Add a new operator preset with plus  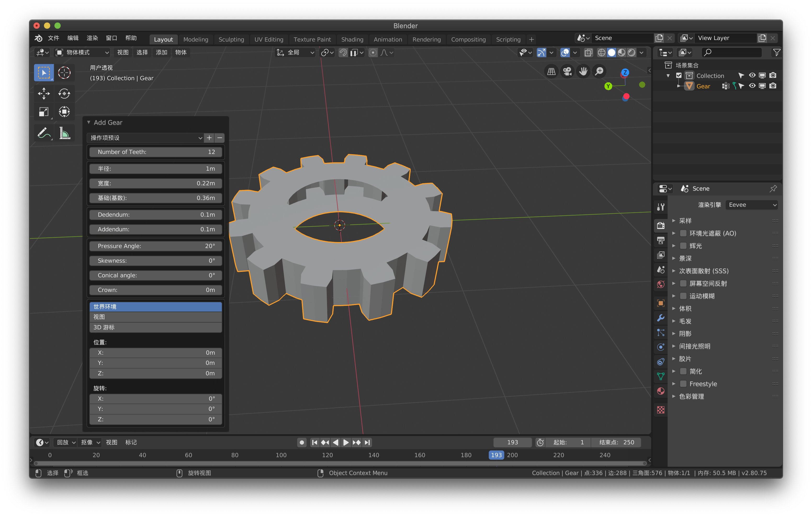(x=209, y=137)
